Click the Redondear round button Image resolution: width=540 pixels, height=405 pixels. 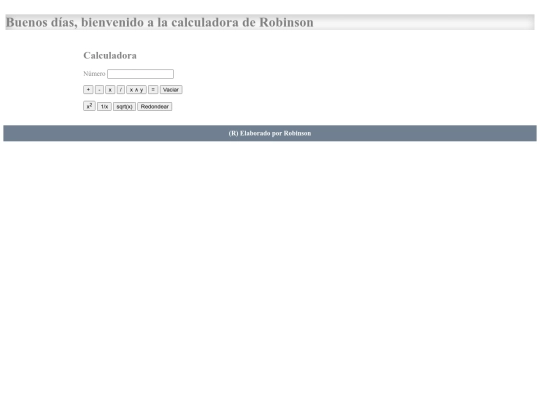pyautogui.click(x=155, y=107)
